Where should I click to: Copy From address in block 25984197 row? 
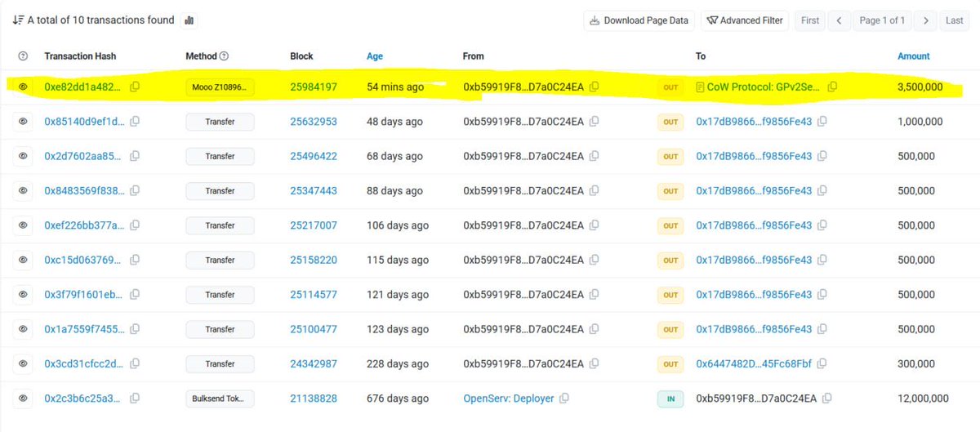pyautogui.click(x=595, y=87)
